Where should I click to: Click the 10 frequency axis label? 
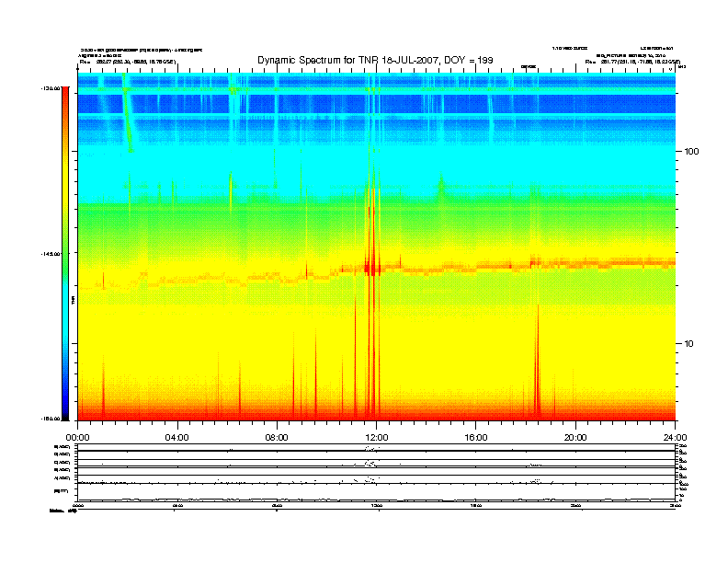689,344
